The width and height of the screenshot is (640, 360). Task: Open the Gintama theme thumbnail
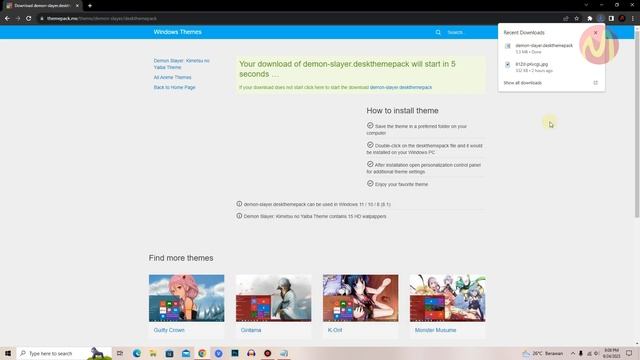point(273,298)
